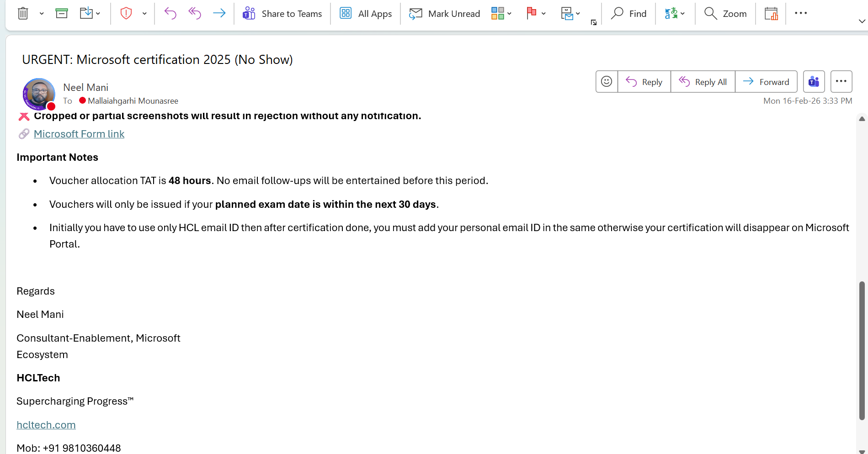This screenshot has width=868, height=454.
Task: Open All Apps from the toolbar
Action: coord(366,14)
